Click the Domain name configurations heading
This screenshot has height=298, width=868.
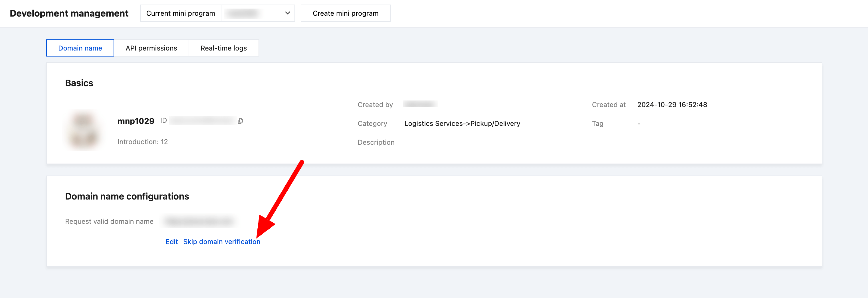127,196
